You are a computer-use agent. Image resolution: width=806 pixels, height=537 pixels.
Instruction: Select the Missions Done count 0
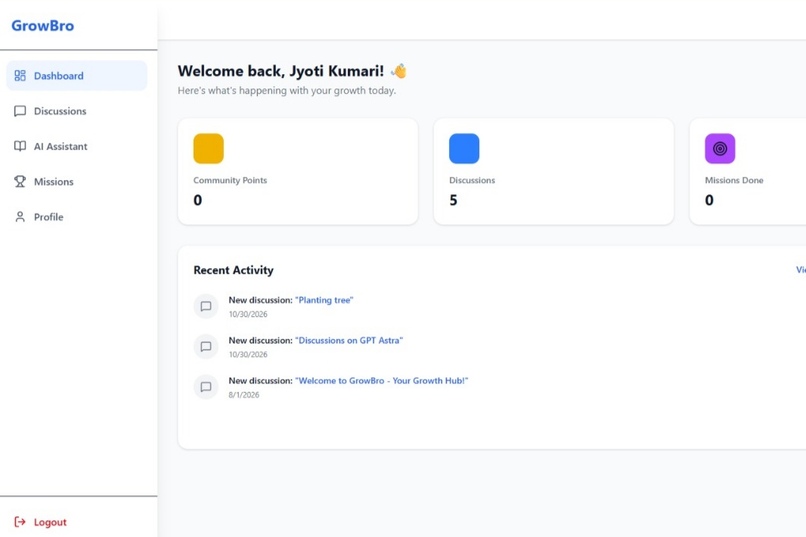[709, 200]
